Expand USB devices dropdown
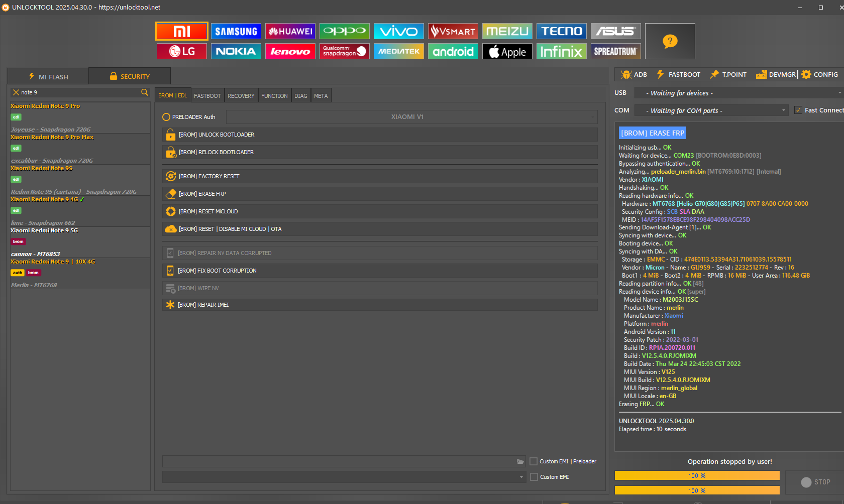This screenshot has width=844, height=504. pos(738,93)
